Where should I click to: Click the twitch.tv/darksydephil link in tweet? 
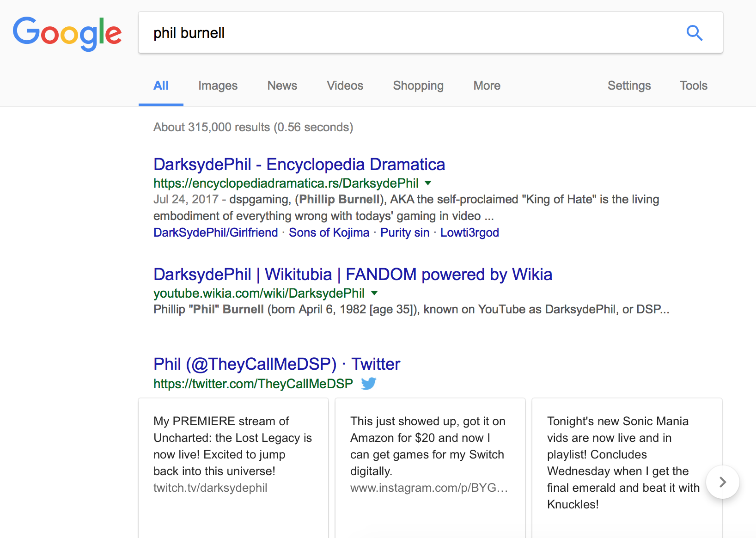click(x=210, y=488)
